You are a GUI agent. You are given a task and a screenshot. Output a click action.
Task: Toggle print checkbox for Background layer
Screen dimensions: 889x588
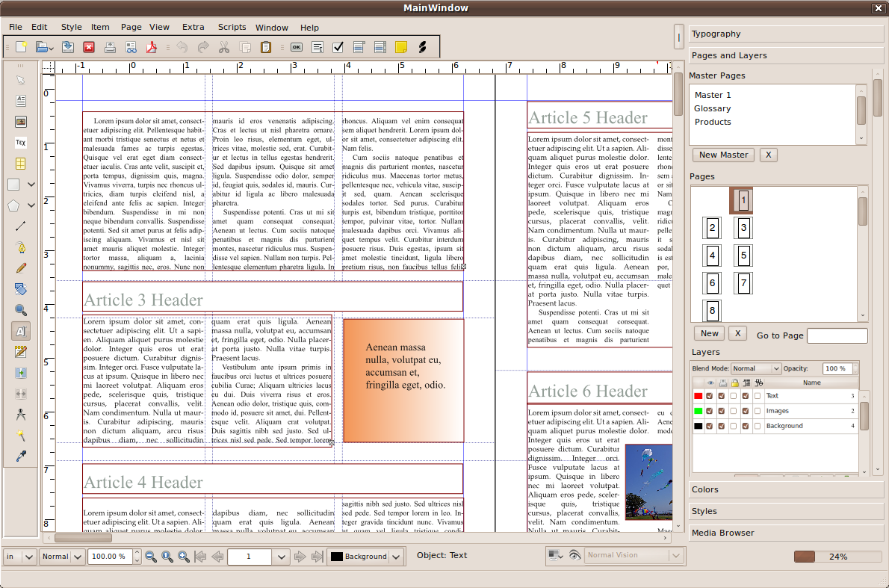tap(722, 426)
